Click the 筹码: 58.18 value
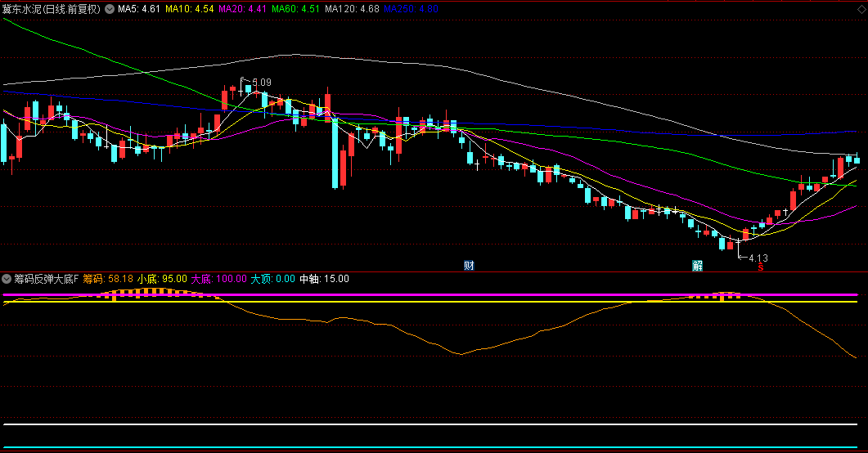Screen dimensions: 868x453 [108, 279]
